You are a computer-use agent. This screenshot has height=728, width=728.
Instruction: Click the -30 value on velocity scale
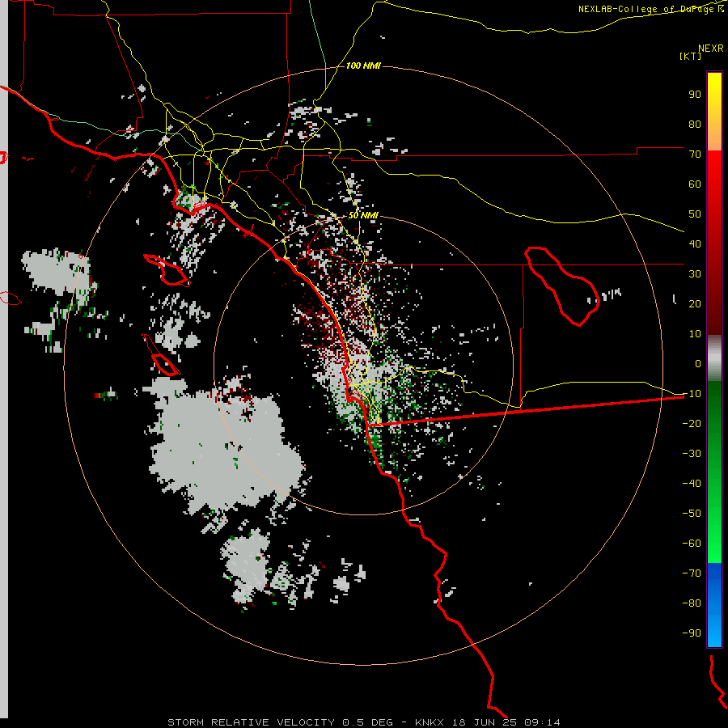coord(692,454)
